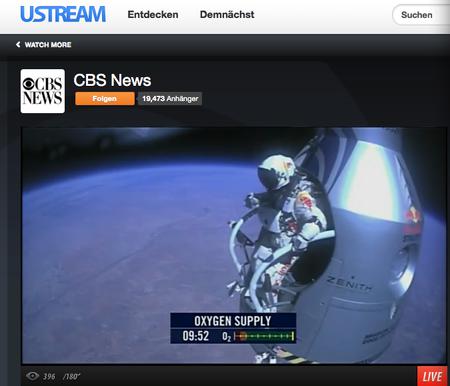Click the red LIVE badge
The height and width of the screenshot is (386, 450).
click(432, 376)
